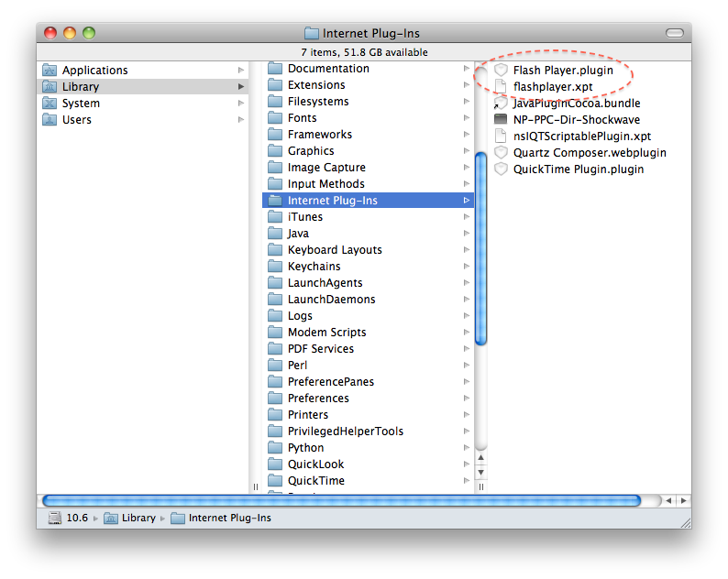Select Input Methods folder
The width and height of the screenshot is (728, 579).
point(369,184)
